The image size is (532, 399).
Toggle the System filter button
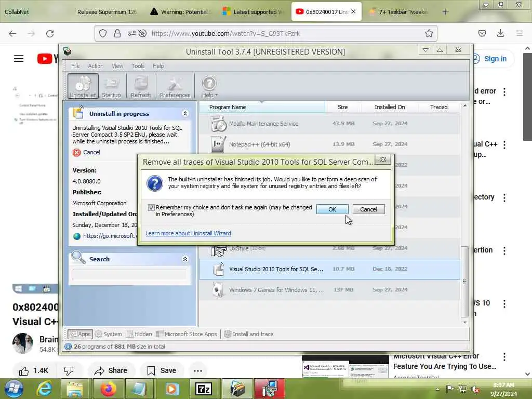click(109, 334)
